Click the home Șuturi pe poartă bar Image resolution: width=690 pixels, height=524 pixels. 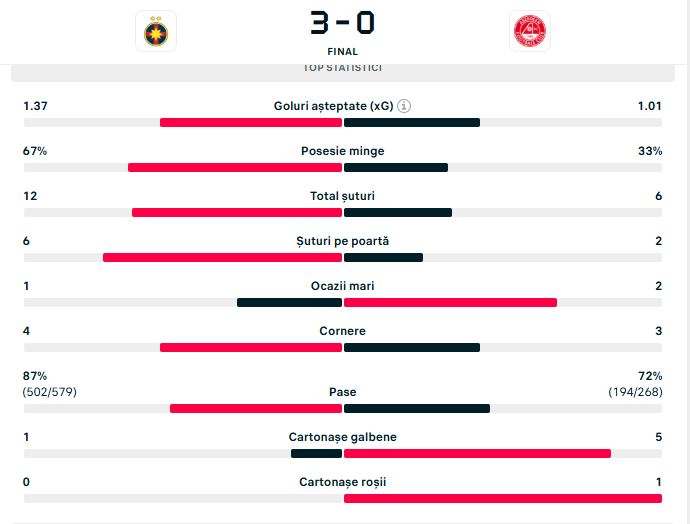pyautogui.click(x=222, y=257)
